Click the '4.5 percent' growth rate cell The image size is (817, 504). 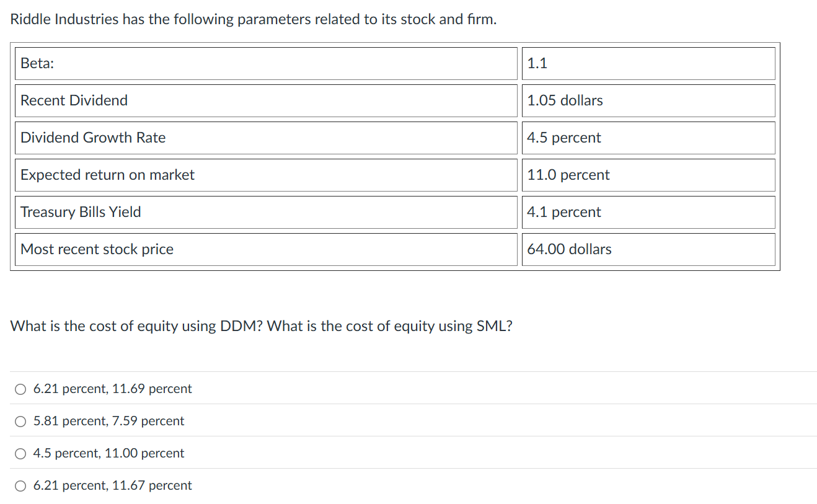[648, 138]
